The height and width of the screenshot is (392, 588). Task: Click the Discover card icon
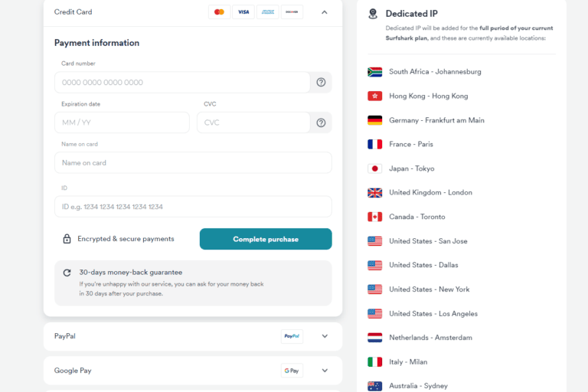(292, 12)
